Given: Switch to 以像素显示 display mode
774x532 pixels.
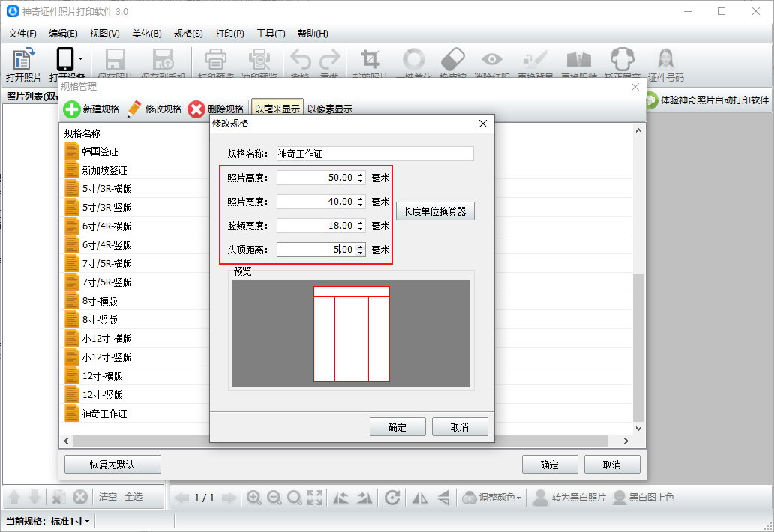Looking at the screenshot, I should (330, 109).
